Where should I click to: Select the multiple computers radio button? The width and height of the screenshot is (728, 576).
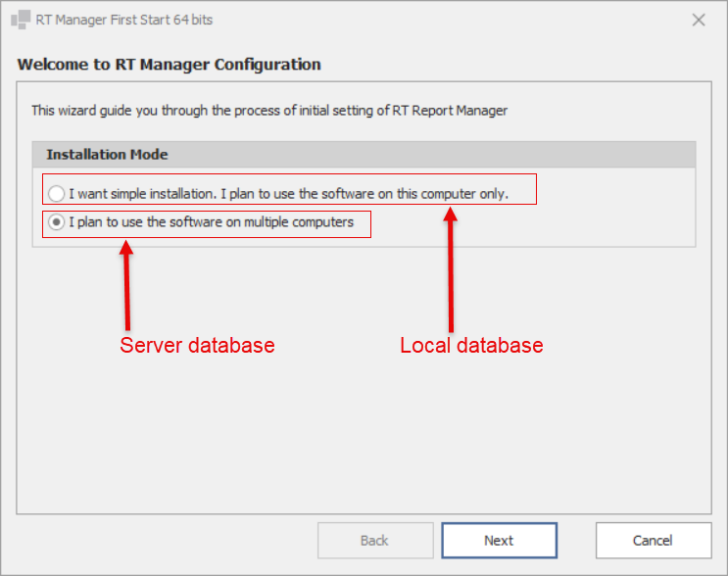tap(58, 222)
